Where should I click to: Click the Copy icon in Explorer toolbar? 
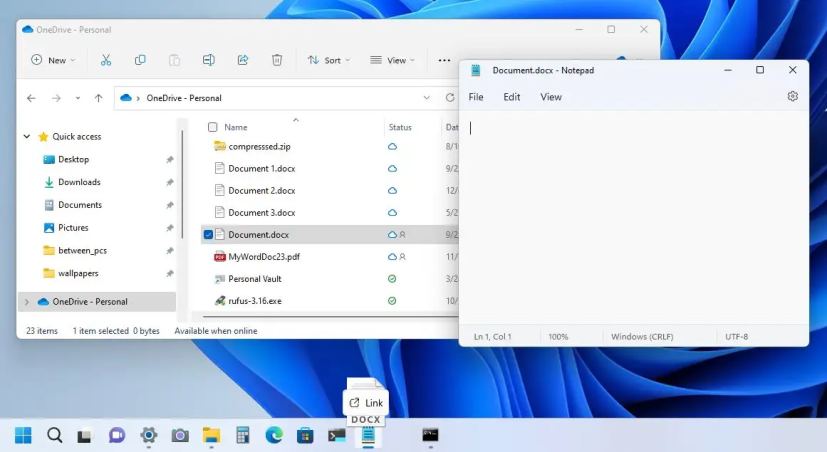(x=140, y=60)
